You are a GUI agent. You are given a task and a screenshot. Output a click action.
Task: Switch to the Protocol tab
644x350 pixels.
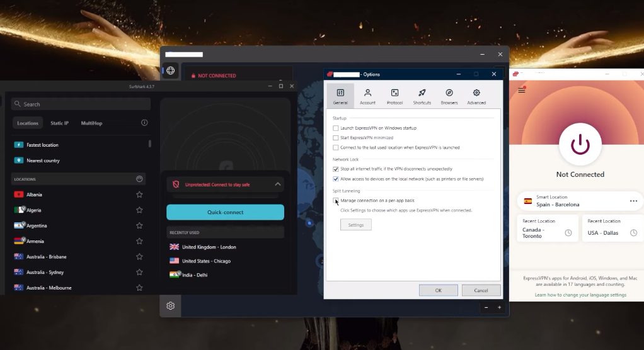pyautogui.click(x=394, y=96)
